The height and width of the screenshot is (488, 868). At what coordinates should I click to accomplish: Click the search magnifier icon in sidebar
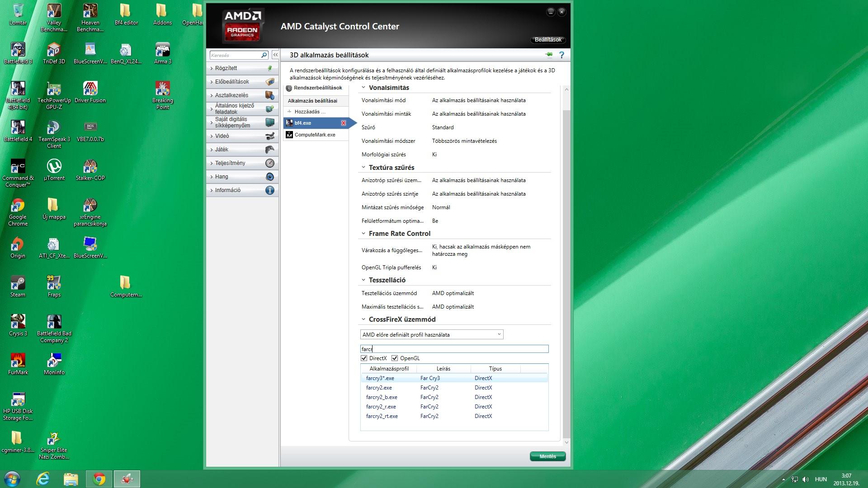(x=264, y=55)
